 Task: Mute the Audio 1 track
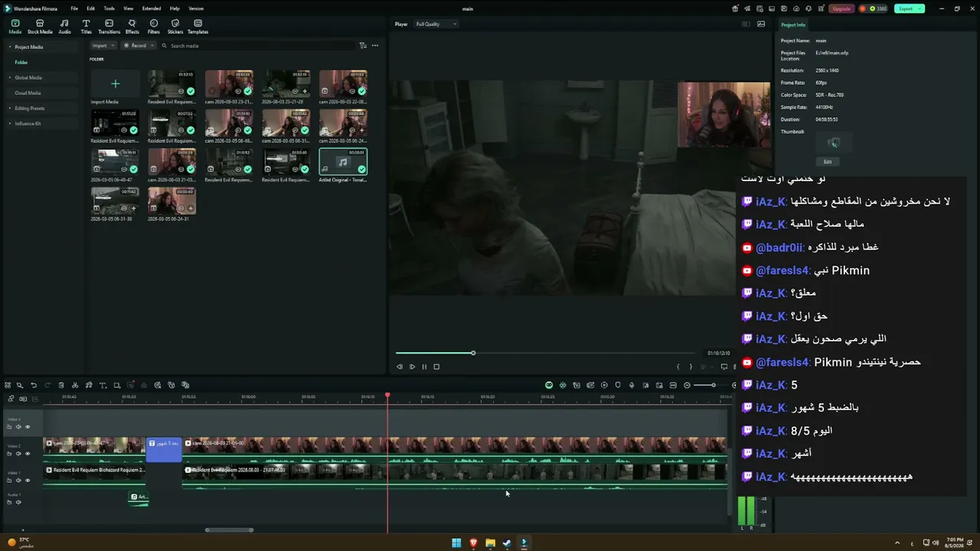[18, 503]
